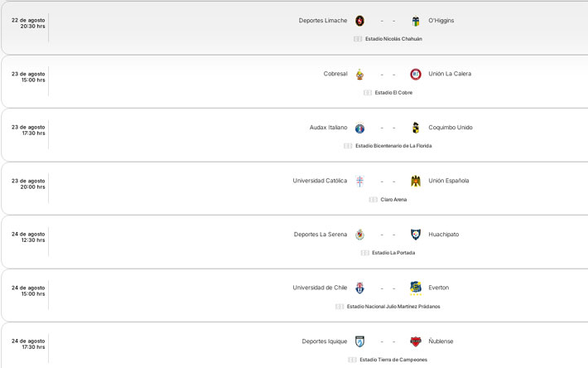
Task: Click the Deportes Iquique crest
Action: 359,341
